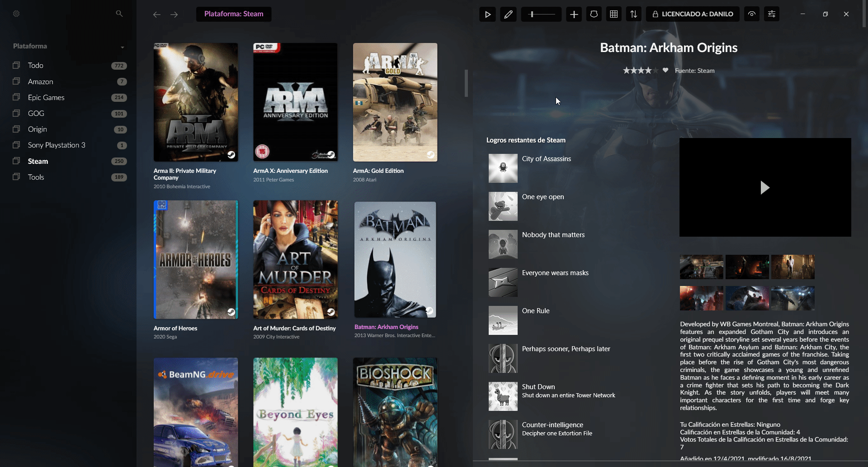868x467 pixels.
Task: Select Epic Games in the platform list
Action: click(46, 97)
